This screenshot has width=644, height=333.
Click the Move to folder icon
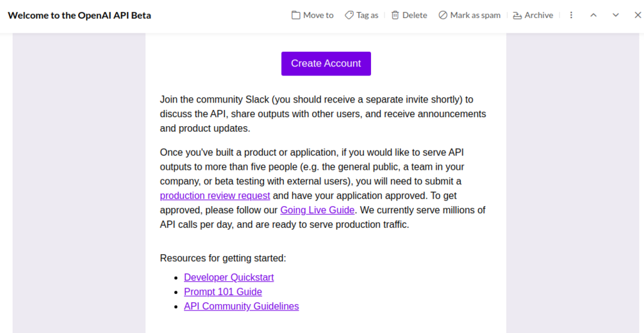[296, 15]
